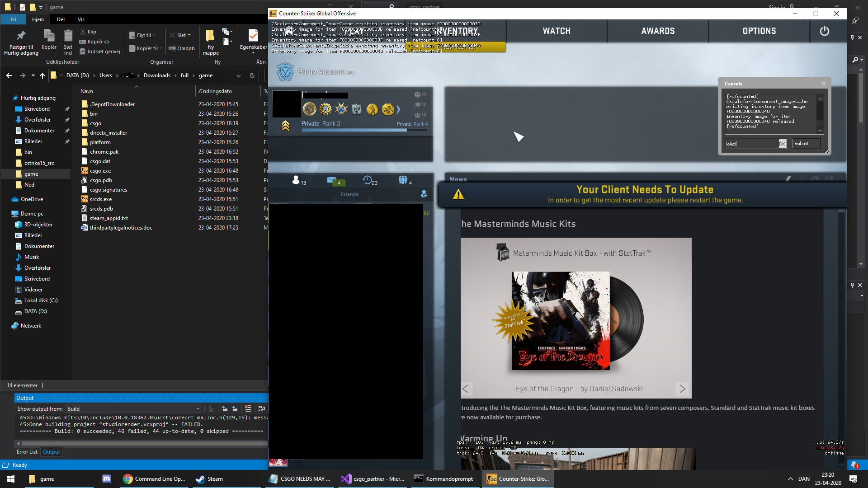Click the Downloads breadcrumb segment
Screen dimensions: 868x488
(x=157, y=75)
